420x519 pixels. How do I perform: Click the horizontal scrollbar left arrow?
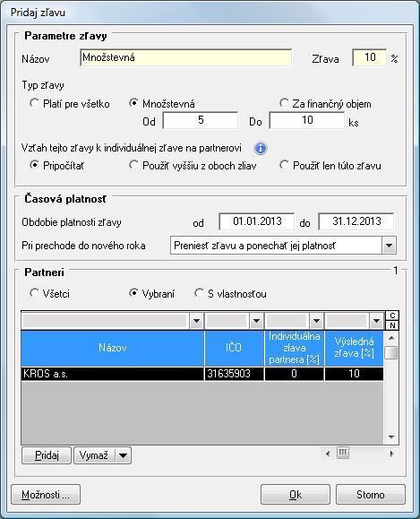[328, 454]
